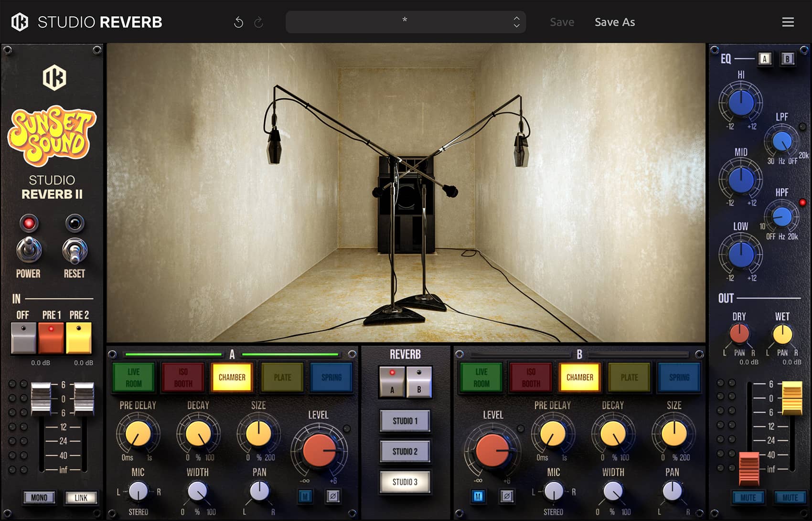812x521 pixels.
Task: Open the hamburger menu
Action: (x=788, y=22)
